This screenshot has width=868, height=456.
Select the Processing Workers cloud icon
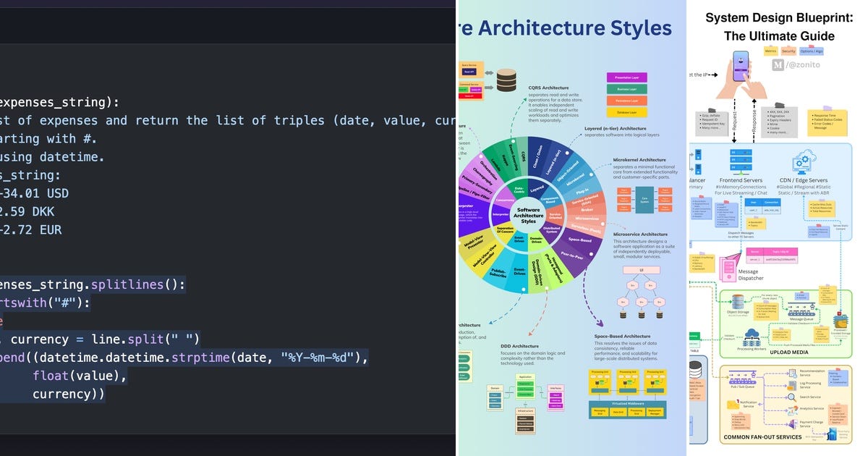click(752, 333)
